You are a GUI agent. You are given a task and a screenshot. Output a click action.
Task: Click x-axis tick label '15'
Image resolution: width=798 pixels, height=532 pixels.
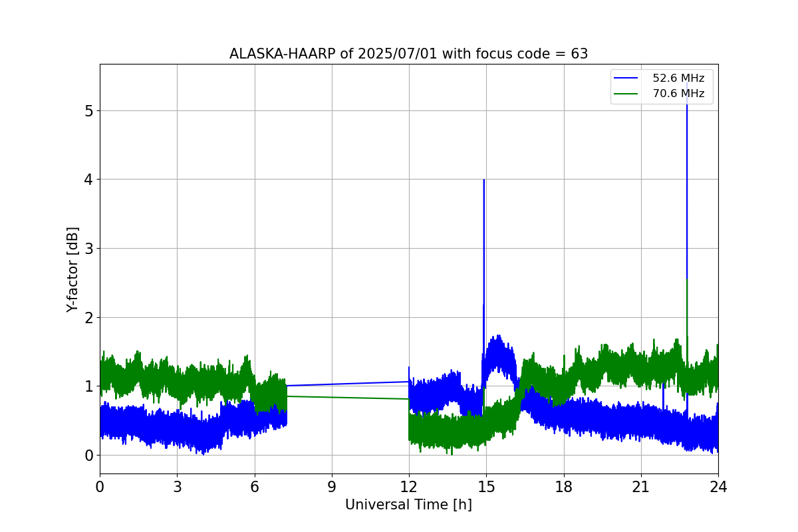(x=486, y=487)
